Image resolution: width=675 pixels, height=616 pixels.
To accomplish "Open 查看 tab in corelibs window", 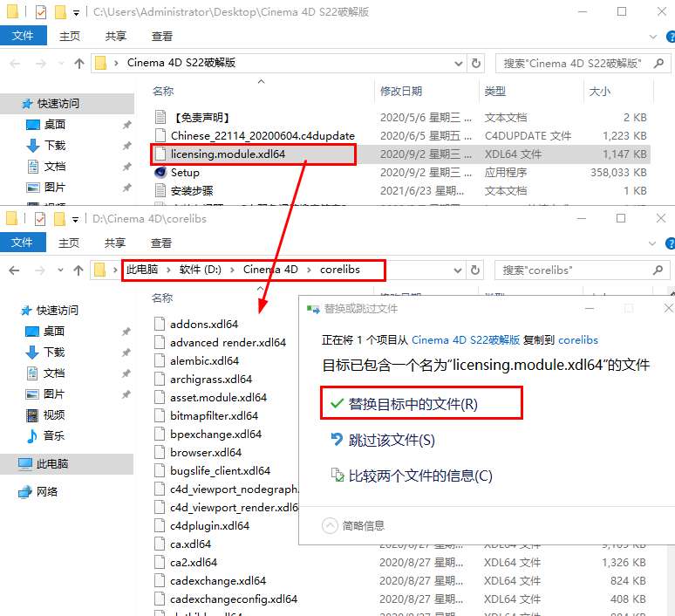I will pyautogui.click(x=161, y=243).
